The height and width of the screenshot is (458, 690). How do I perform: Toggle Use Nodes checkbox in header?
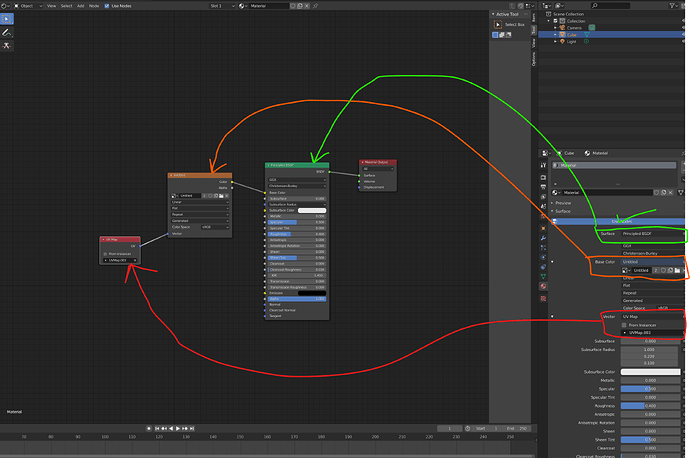107,6
